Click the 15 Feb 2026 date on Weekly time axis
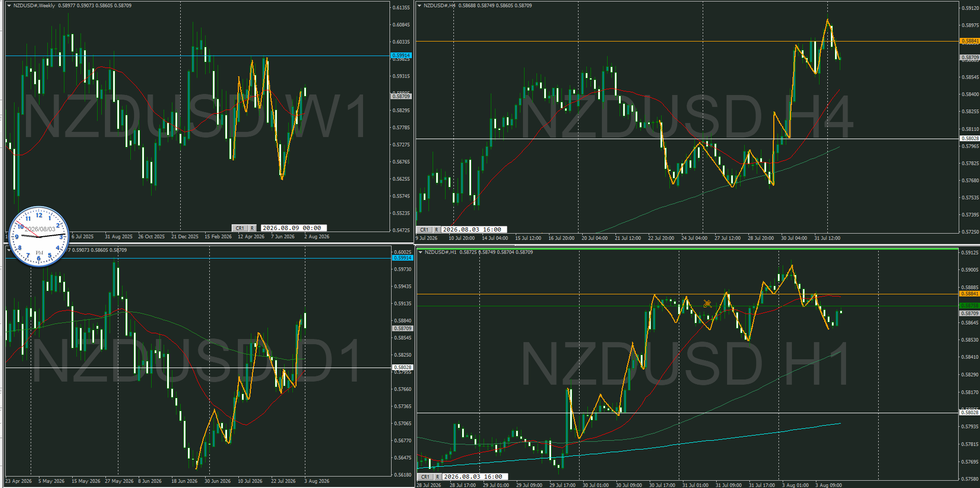Image resolution: width=980 pixels, height=488 pixels. [218, 237]
